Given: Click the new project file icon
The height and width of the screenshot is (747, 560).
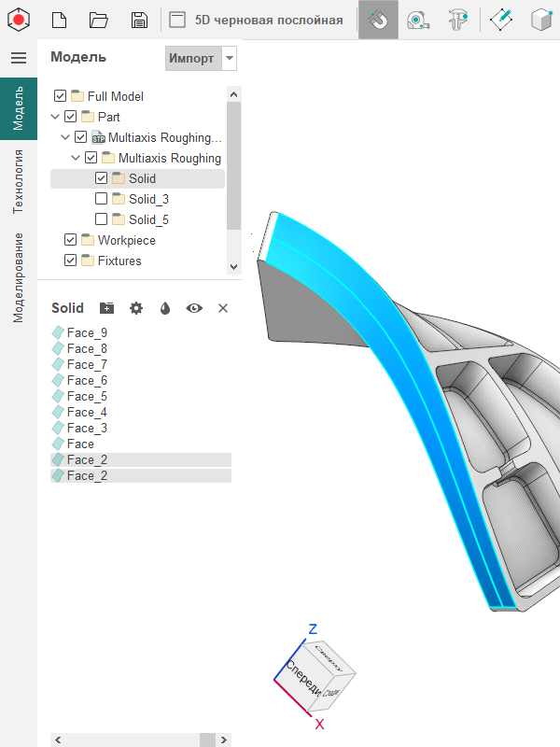Looking at the screenshot, I should [59, 20].
